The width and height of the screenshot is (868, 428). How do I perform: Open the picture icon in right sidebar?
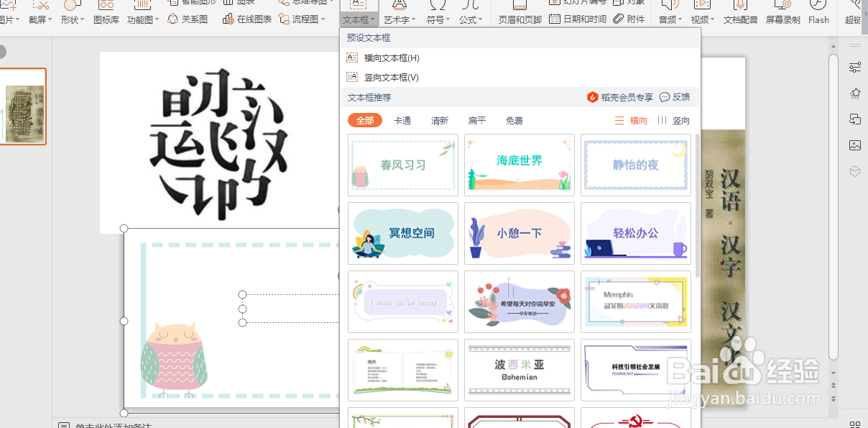tap(855, 145)
